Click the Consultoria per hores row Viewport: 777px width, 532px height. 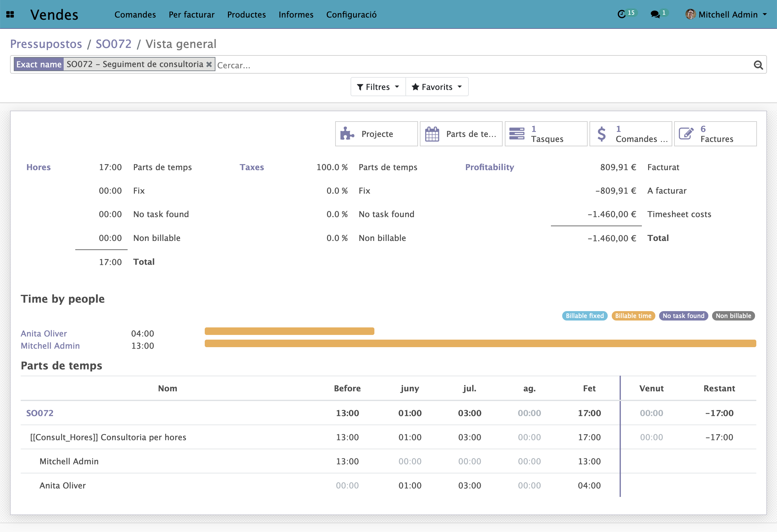388,437
